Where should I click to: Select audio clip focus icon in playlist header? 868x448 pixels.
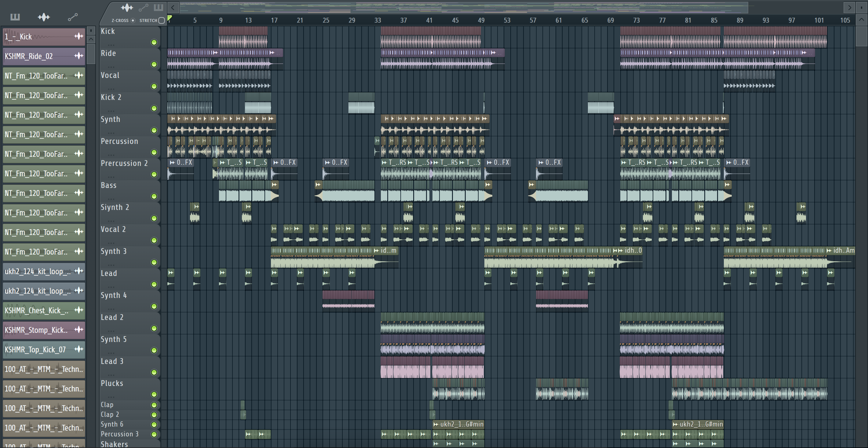127,7
